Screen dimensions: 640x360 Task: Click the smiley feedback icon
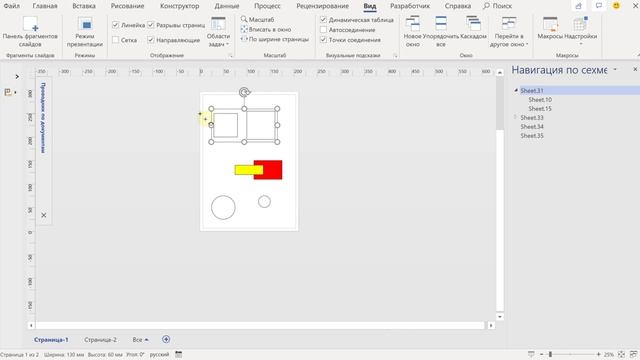616,6
